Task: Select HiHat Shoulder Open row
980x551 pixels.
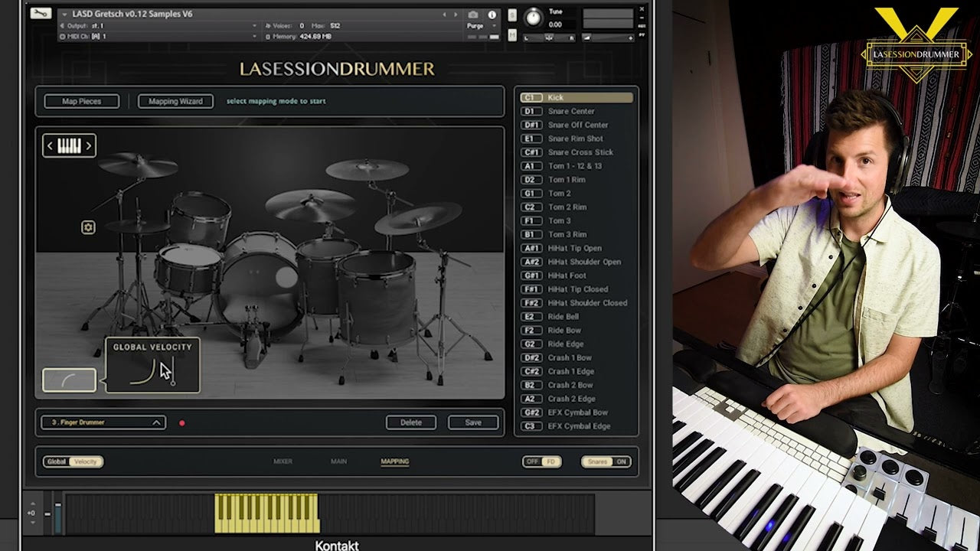Action: [x=577, y=262]
